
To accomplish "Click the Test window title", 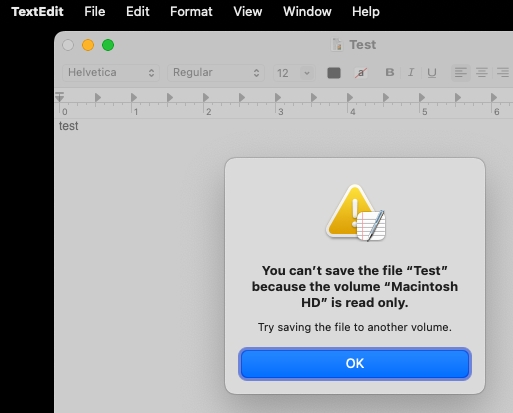I will point(363,45).
